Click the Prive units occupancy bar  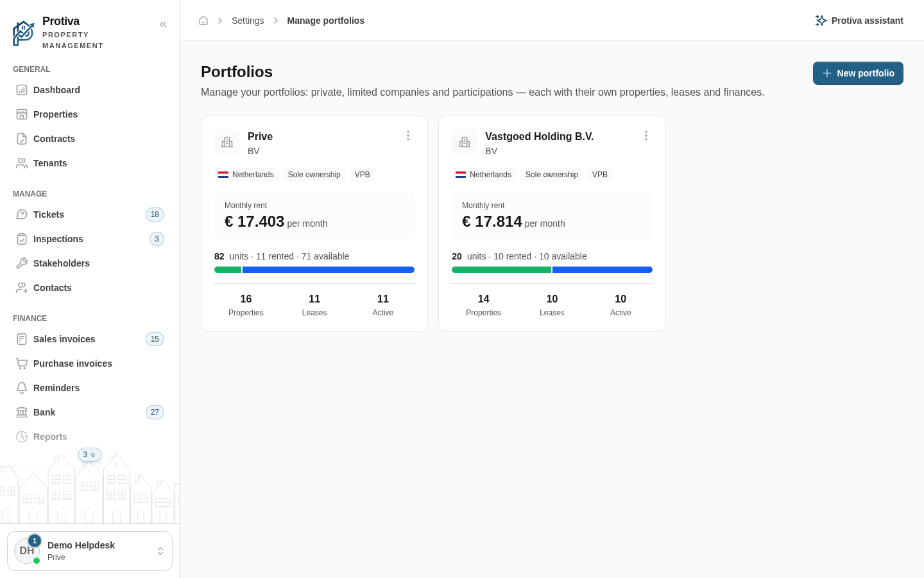pos(314,270)
